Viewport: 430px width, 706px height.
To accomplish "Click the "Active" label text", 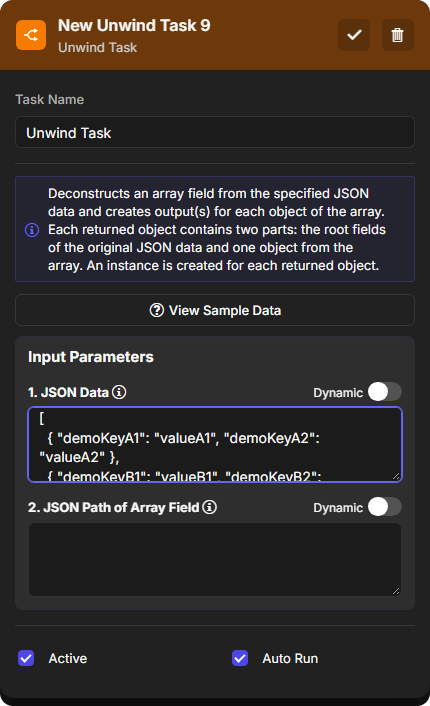I will (68, 658).
